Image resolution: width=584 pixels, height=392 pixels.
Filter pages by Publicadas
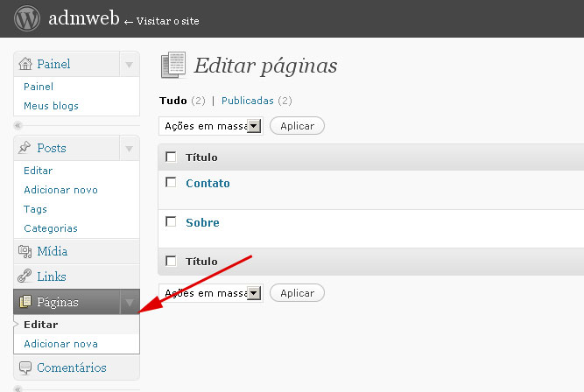coord(247,101)
